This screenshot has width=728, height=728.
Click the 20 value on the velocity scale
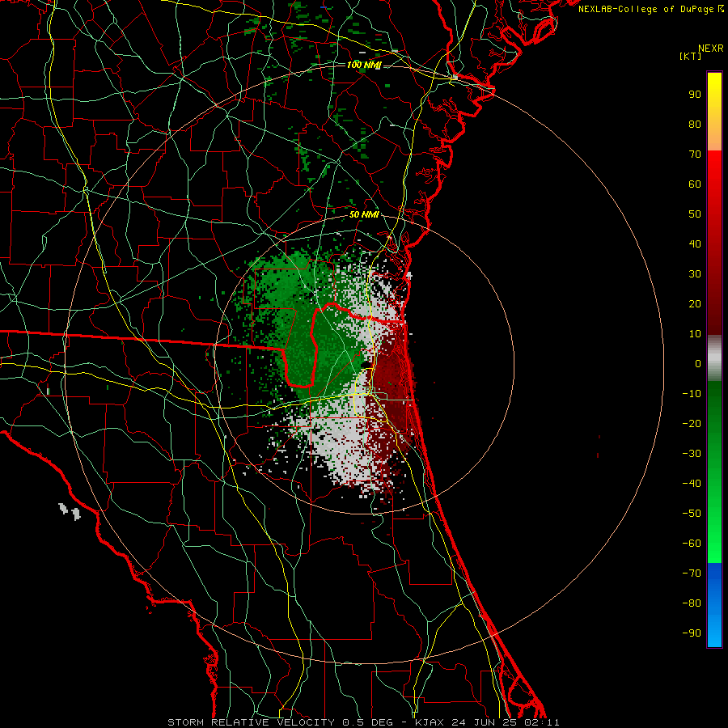coord(695,303)
